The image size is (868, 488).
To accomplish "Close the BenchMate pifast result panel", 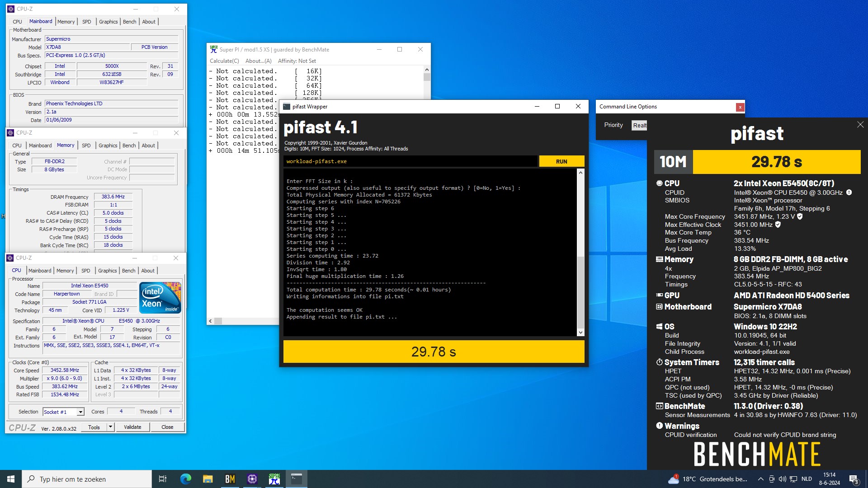I will (x=860, y=125).
